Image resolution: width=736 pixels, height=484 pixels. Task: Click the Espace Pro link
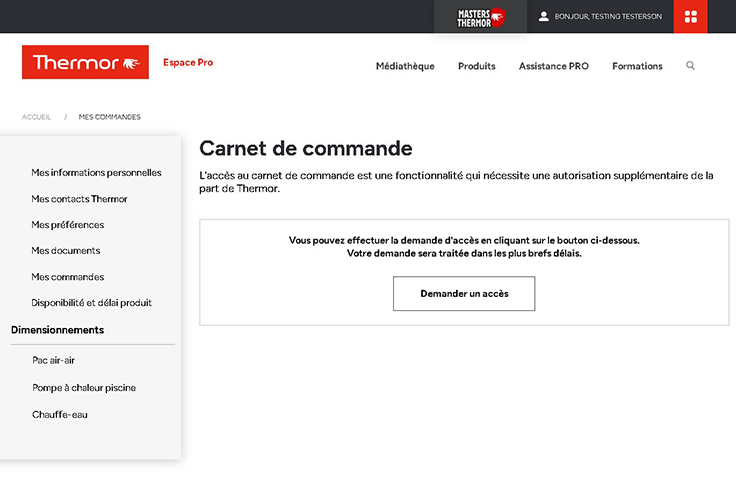(x=188, y=62)
